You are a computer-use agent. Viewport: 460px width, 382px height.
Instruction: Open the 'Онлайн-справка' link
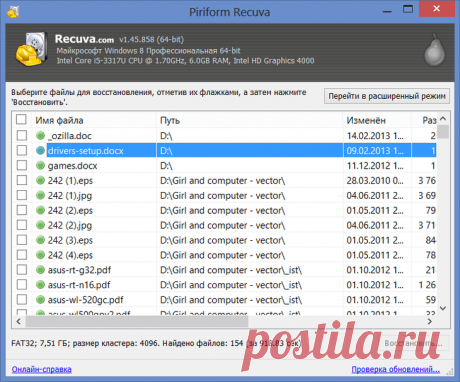click(x=42, y=369)
